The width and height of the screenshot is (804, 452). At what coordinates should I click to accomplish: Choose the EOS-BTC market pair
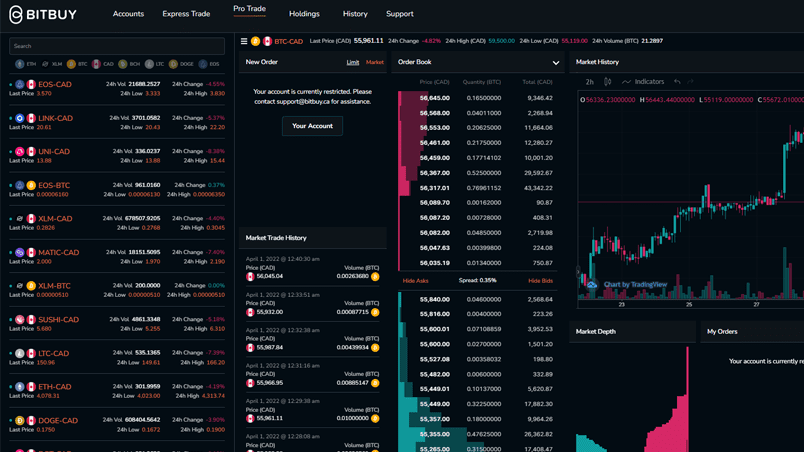54,185
